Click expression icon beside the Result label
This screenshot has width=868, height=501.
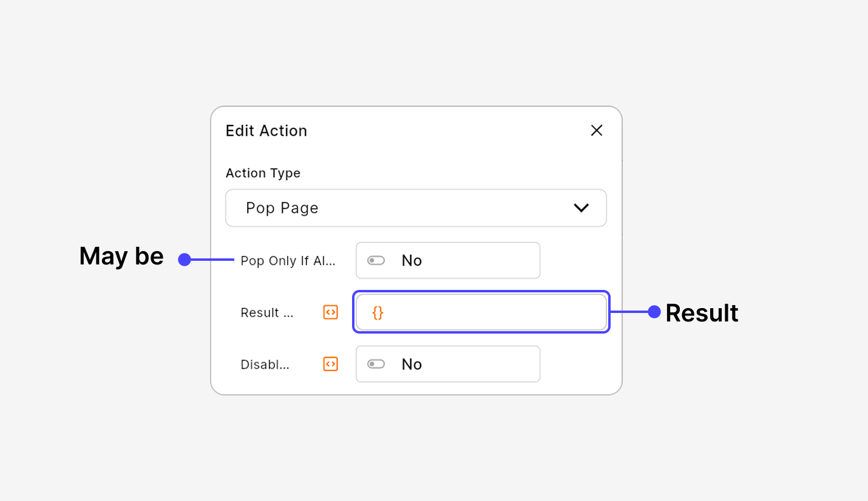click(330, 312)
